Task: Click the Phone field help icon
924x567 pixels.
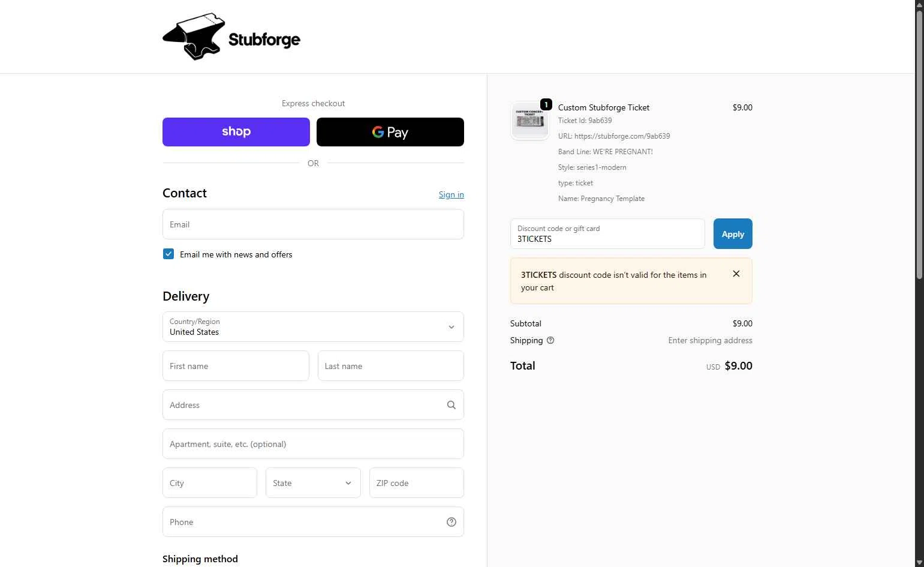Action: point(452,522)
